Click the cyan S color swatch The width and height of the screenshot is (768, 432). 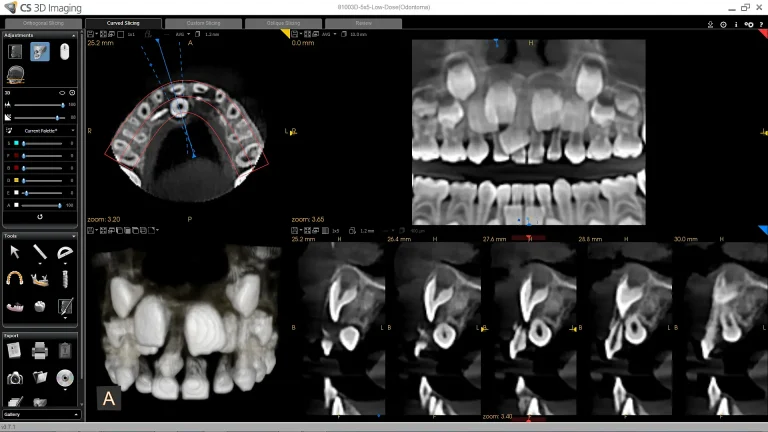(16, 143)
